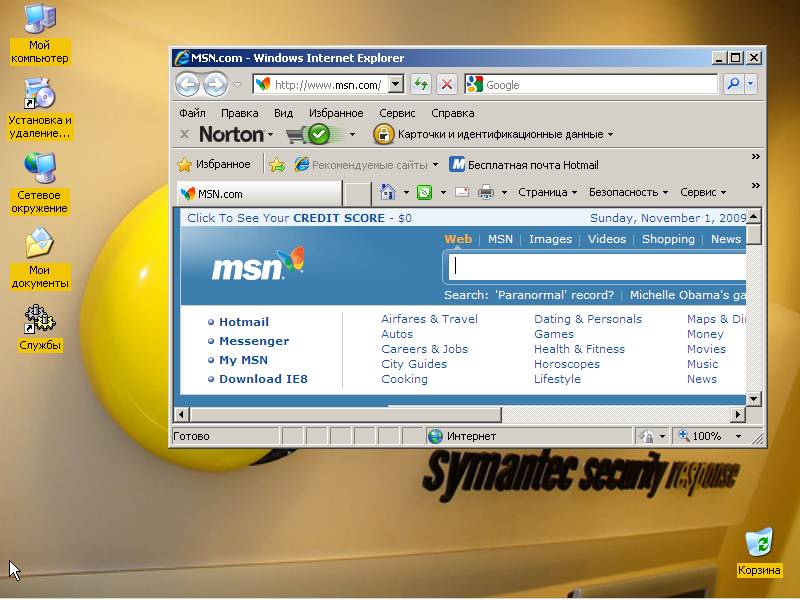Viewport: 800px width, 600px height.
Task: Click the Read Mail envelope icon
Action: coord(462,192)
